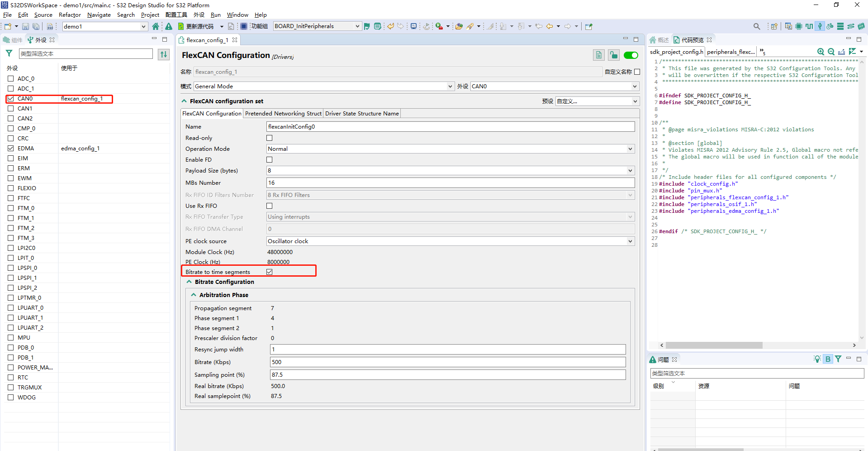Screen dimensions: 868x451
Task: Toggle the Use Rx FIFO checkbox
Action: 270,206
